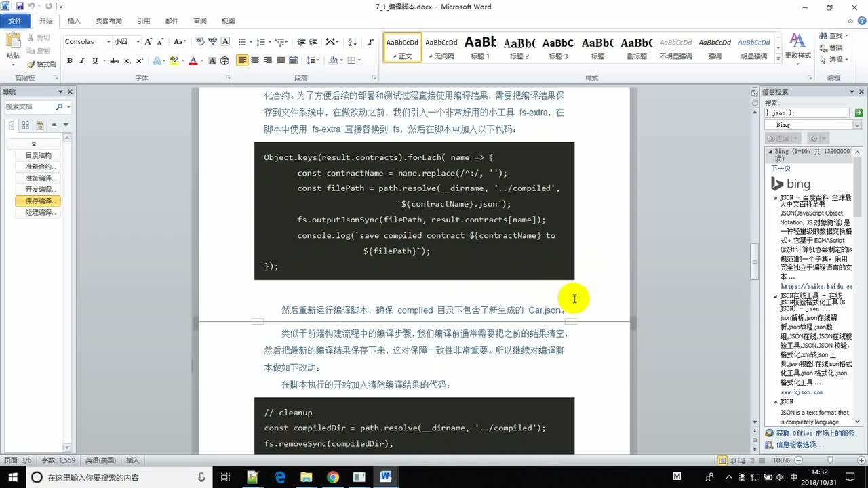This screenshot has height=488, width=868.
Task: Turn on right text alignment
Action: pos(267,60)
